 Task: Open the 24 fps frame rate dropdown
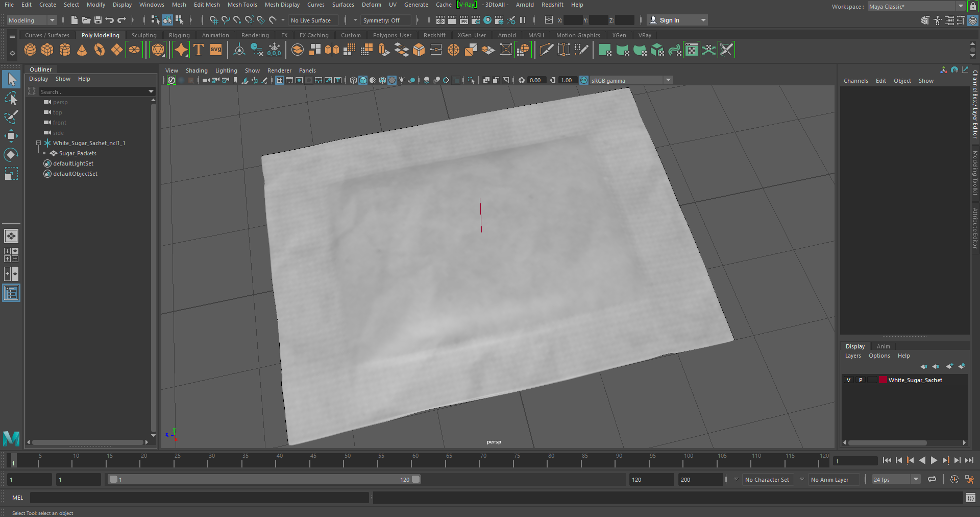coord(896,479)
